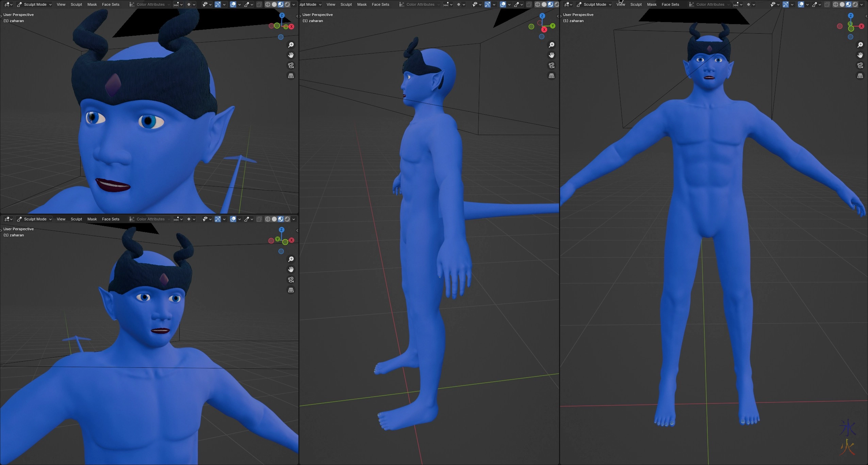This screenshot has width=868, height=465.
Task: Toggle show gizmo in top-left viewport header
Action: point(218,4)
